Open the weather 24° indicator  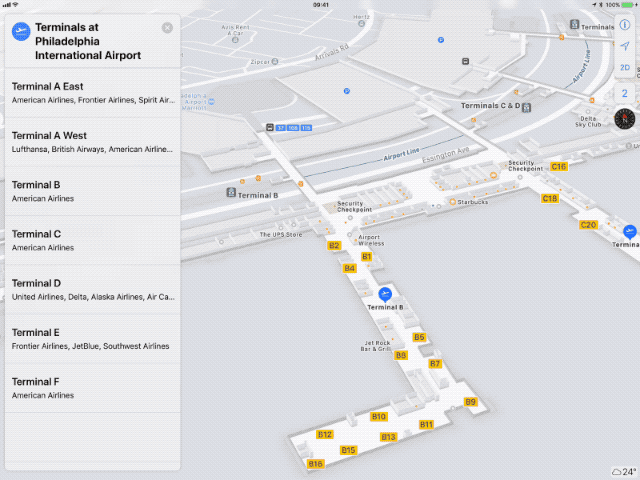(x=624, y=472)
